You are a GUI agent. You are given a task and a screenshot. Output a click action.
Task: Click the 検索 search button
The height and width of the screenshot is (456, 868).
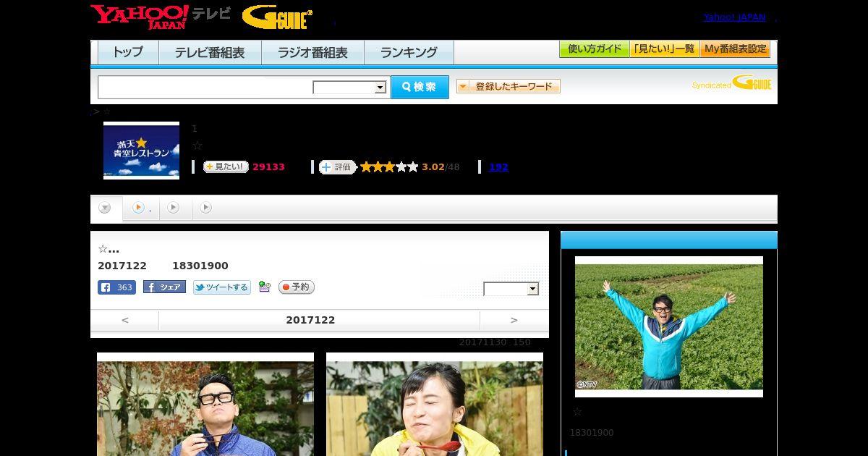tap(420, 87)
